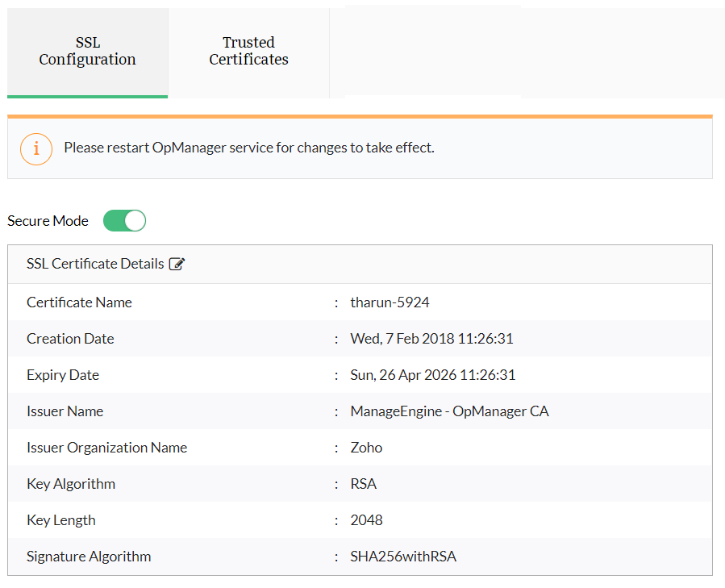The height and width of the screenshot is (588, 725).
Task: Click the SHA256withRSA signature value
Action: (x=403, y=557)
